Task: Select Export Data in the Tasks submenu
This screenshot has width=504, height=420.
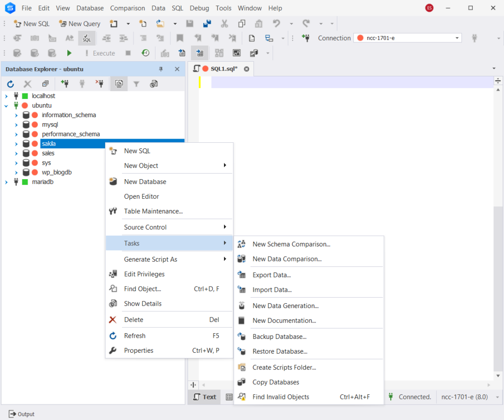Action: tap(271, 275)
